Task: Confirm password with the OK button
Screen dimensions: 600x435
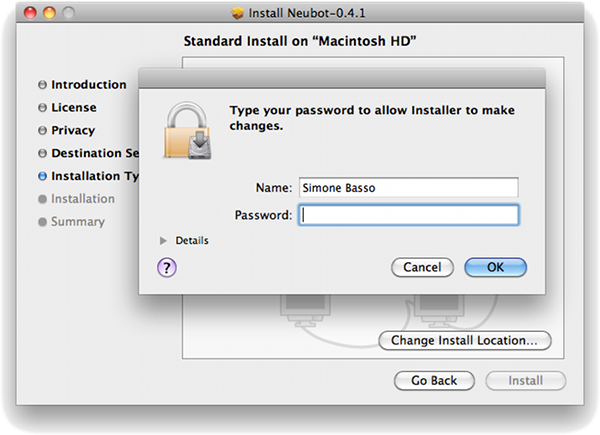Action: [496, 267]
